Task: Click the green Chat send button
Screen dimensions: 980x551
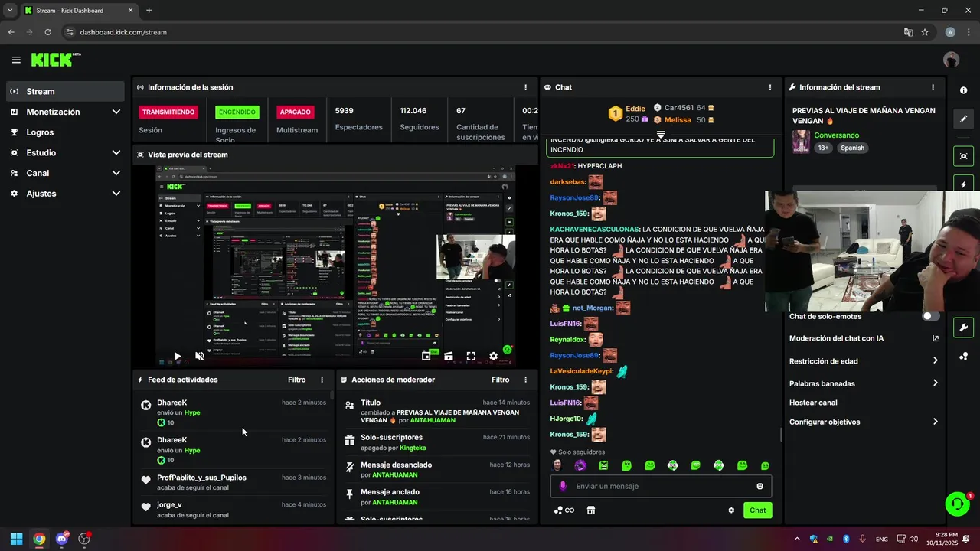Action: 757,510
